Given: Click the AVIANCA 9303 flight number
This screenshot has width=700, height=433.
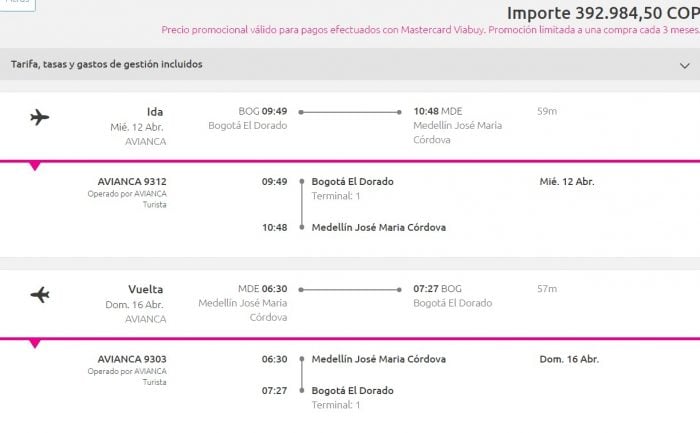Looking at the screenshot, I should click(x=132, y=359).
